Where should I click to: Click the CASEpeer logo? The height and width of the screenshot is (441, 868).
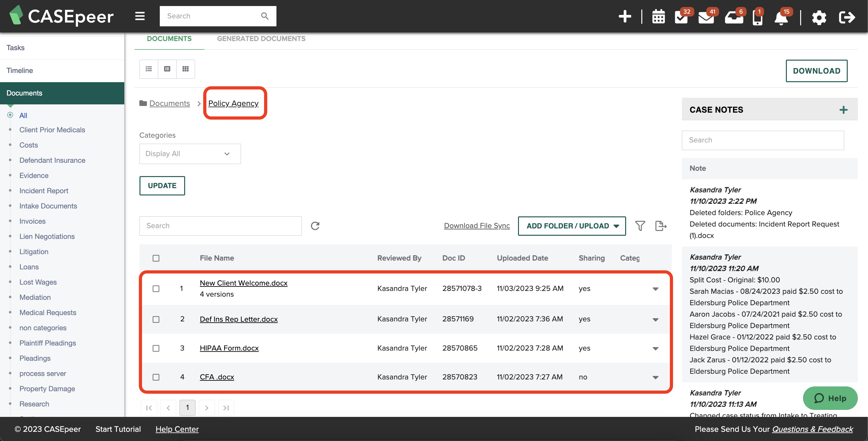coord(61,16)
